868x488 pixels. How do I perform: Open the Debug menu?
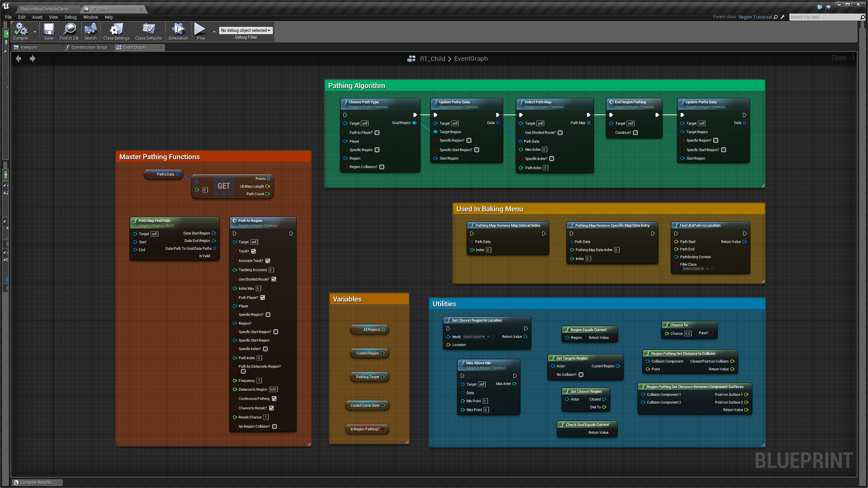[71, 17]
